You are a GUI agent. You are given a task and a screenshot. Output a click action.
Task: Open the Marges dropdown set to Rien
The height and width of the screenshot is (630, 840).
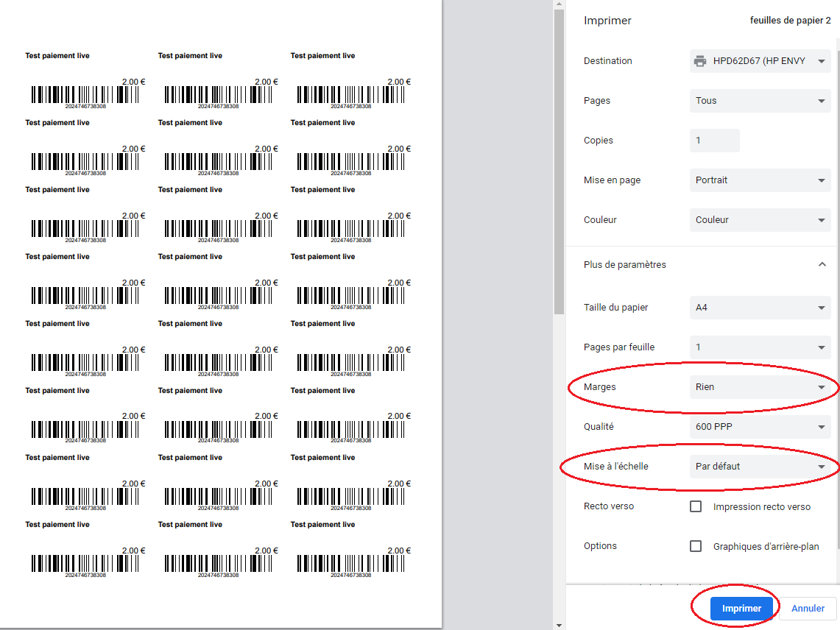tap(760, 387)
